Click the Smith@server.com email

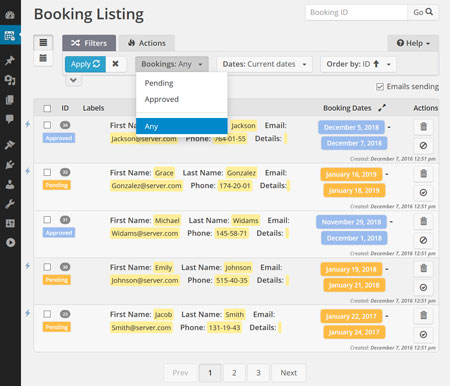point(141,328)
